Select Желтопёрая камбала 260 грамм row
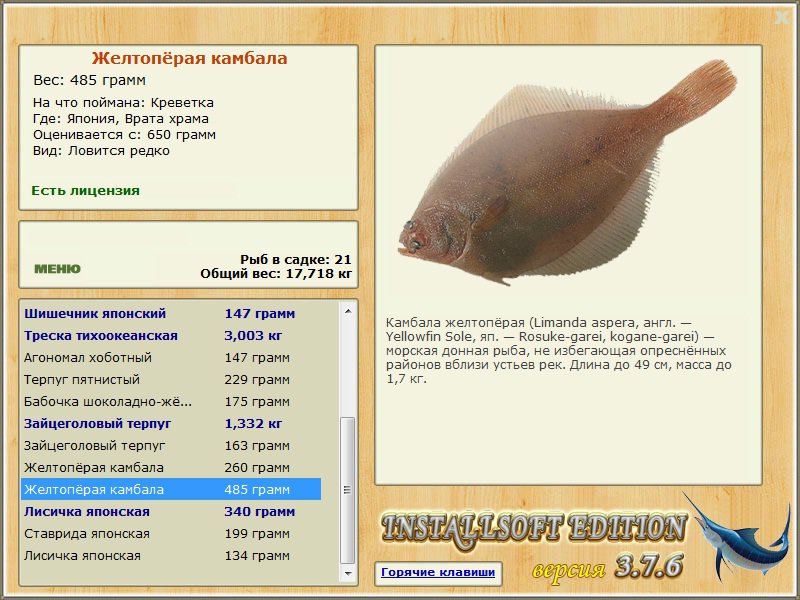Viewport: 800px width, 600px height. click(171, 467)
